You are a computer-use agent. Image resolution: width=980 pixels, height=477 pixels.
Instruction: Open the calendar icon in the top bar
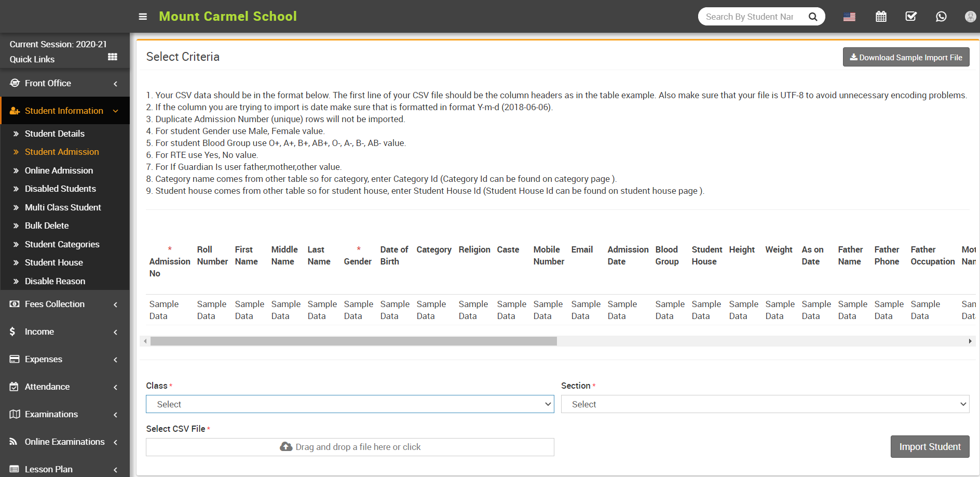[x=881, y=16]
